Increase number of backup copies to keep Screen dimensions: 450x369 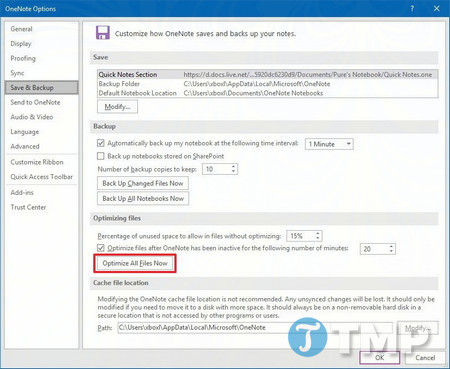pyautogui.click(x=234, y=166)
